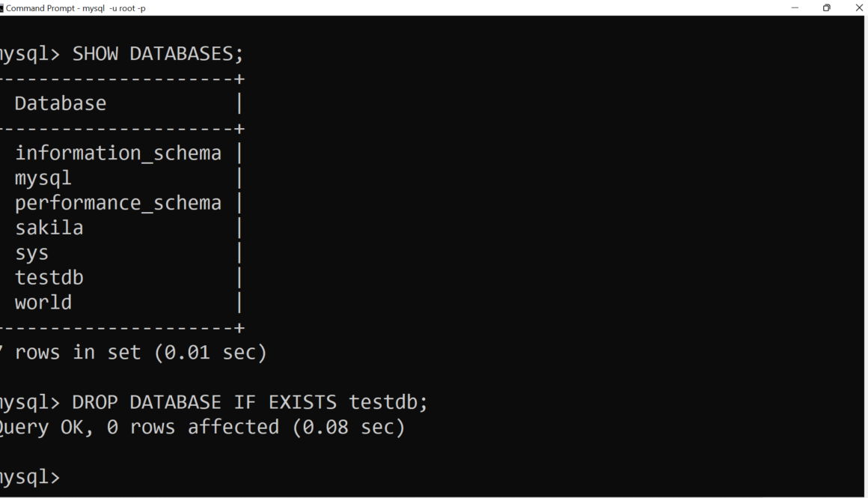Close the Command Prompt window
This screenshot has width=868, height=498.
click(858, 7)
